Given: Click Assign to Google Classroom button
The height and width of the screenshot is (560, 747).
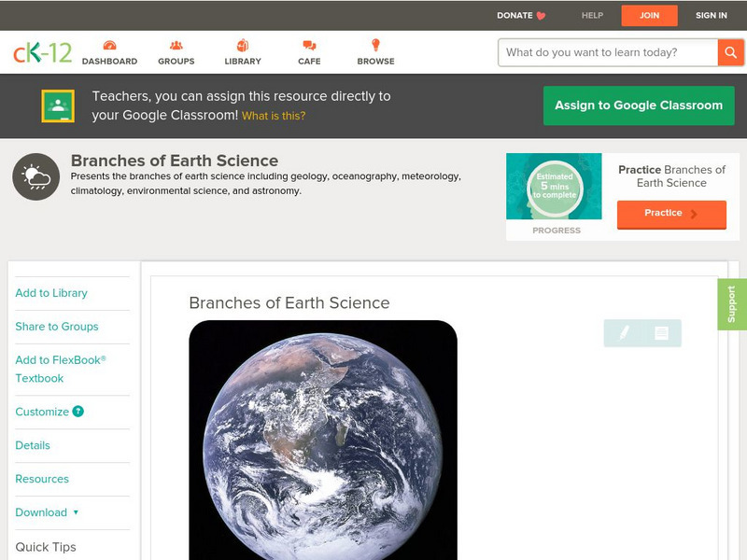Looking at the screenshot, I should pos(639,105).
